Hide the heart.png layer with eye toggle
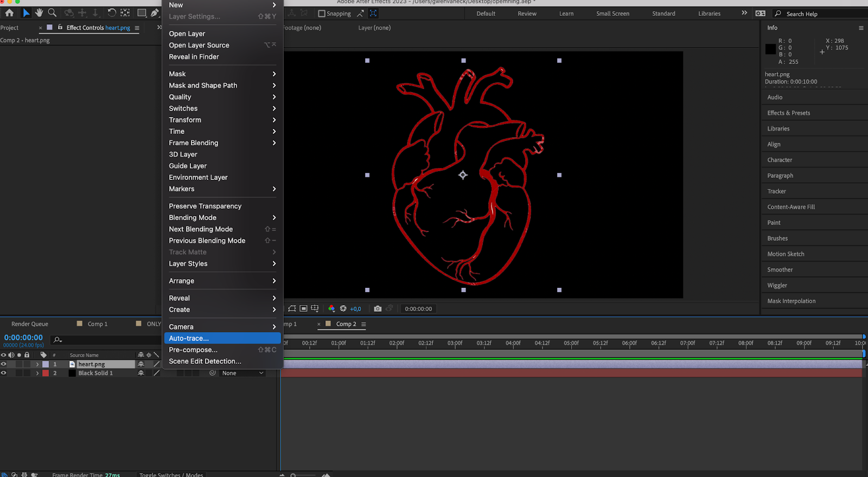This screenshot has height=477, width=868. (4, 364)
